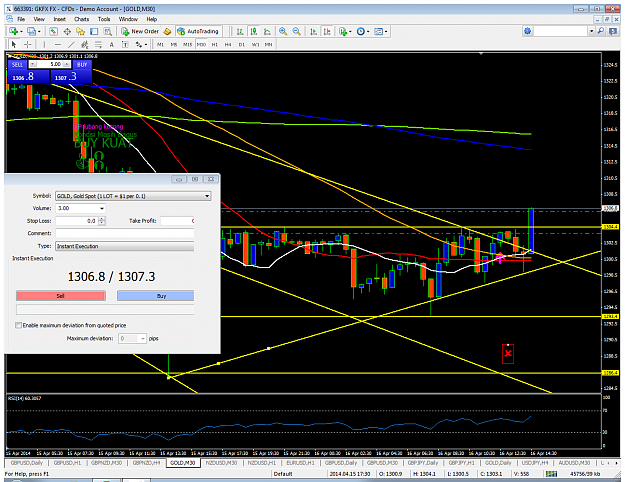This screenshot has width=625, height=482.
Task: Decrease one-click trading volume arrow
Action: [x=33, y=65]
